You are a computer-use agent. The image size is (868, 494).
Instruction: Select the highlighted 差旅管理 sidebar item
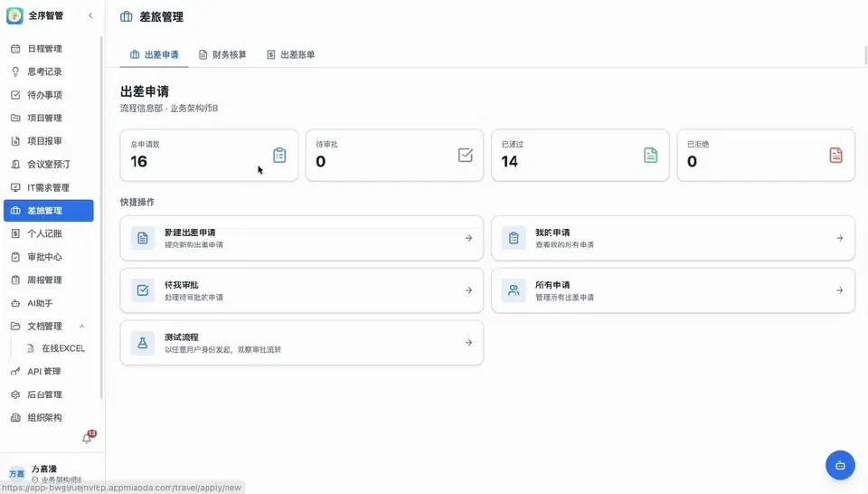coord(49,211)
